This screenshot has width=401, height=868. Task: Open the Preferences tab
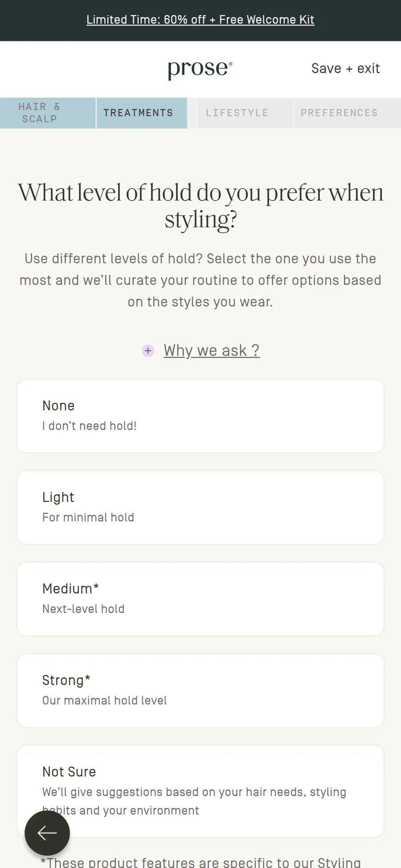point(348,113)
